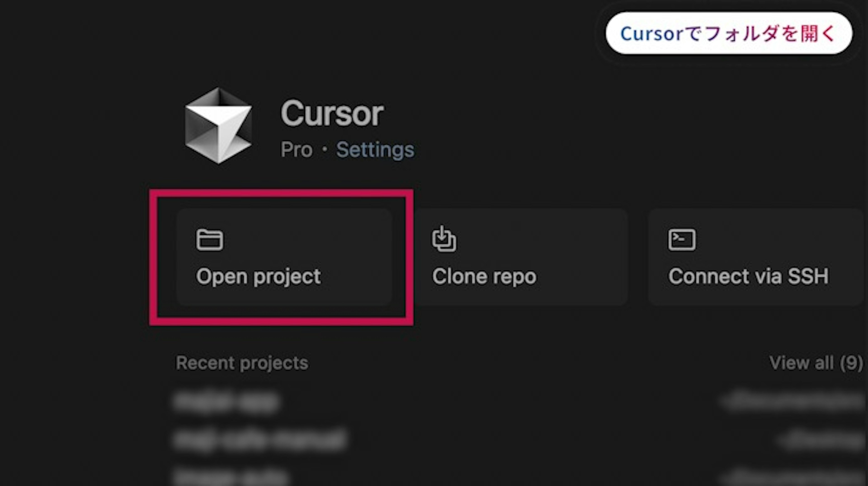Click the "Cursorでフォルダを開く" caption bubble
The image size is (868, 486).
(x=729, y=33)
